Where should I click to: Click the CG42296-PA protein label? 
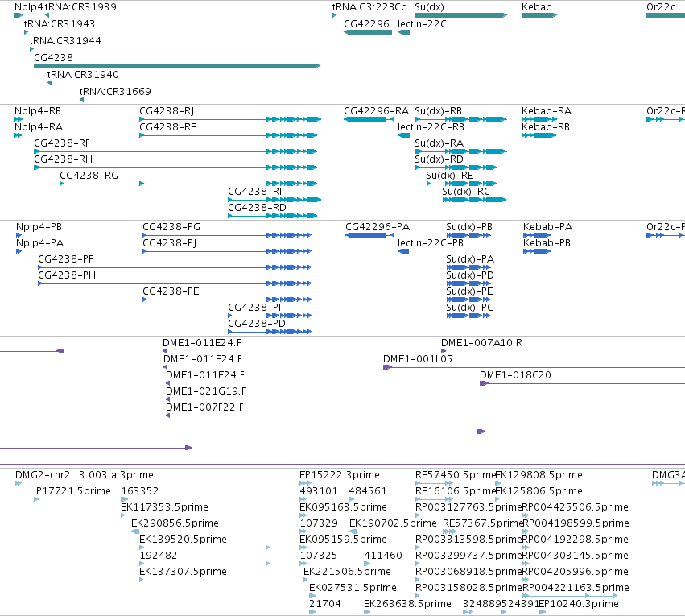378,227
